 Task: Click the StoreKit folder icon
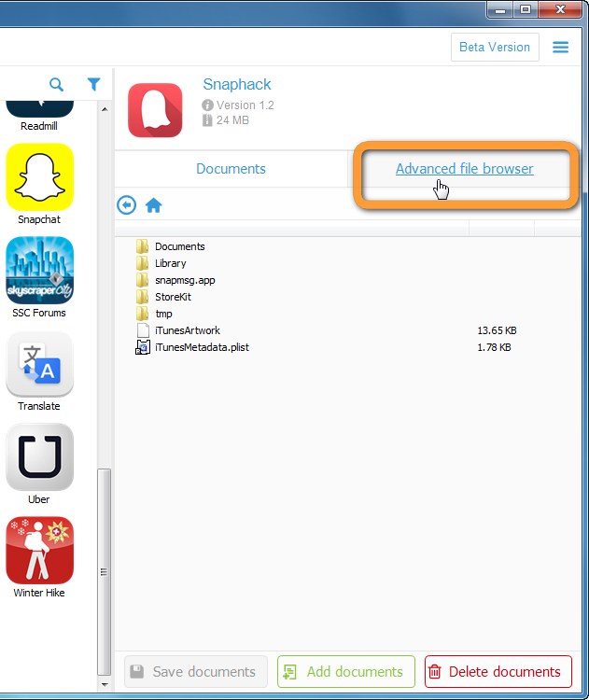[x=142, y=297]
